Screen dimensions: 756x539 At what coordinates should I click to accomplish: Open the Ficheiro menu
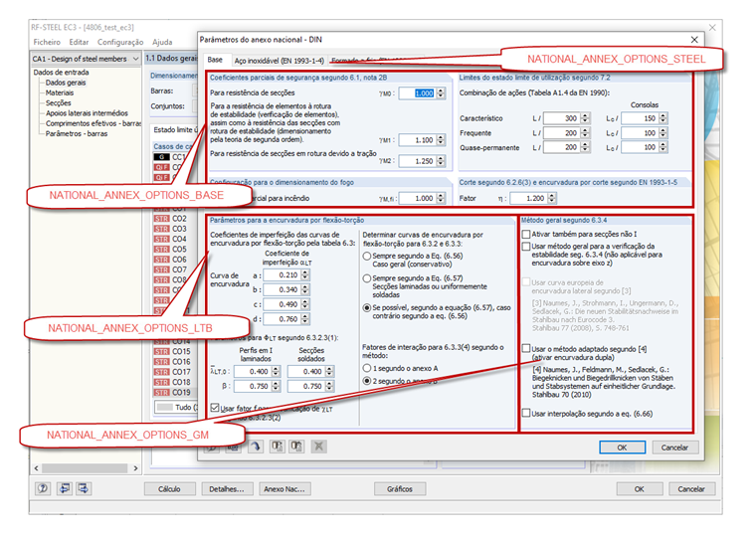click(x=47, y=42)
